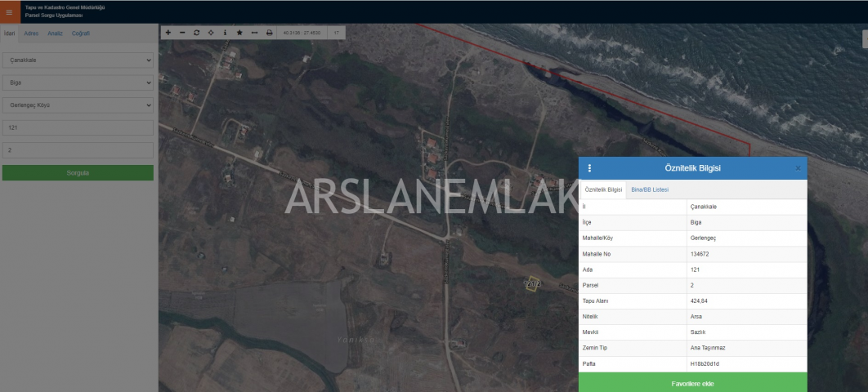Click the refresh map icon

196,33
